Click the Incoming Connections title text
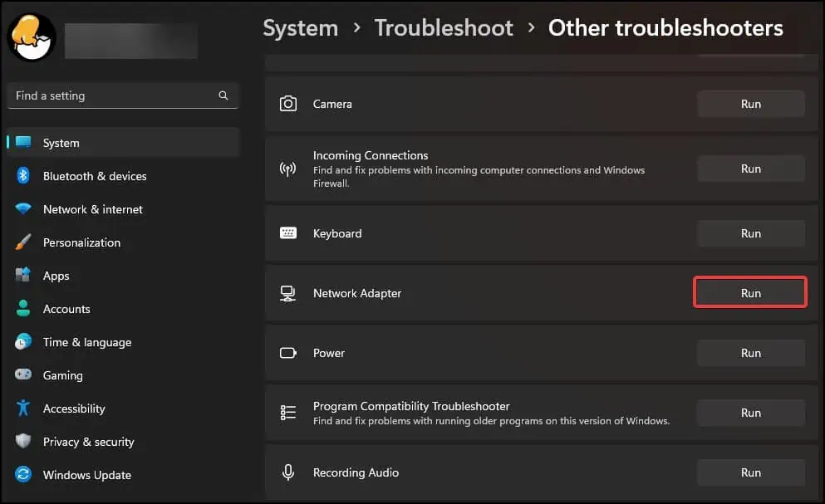 pyautogui.click(x=371, y=155)
